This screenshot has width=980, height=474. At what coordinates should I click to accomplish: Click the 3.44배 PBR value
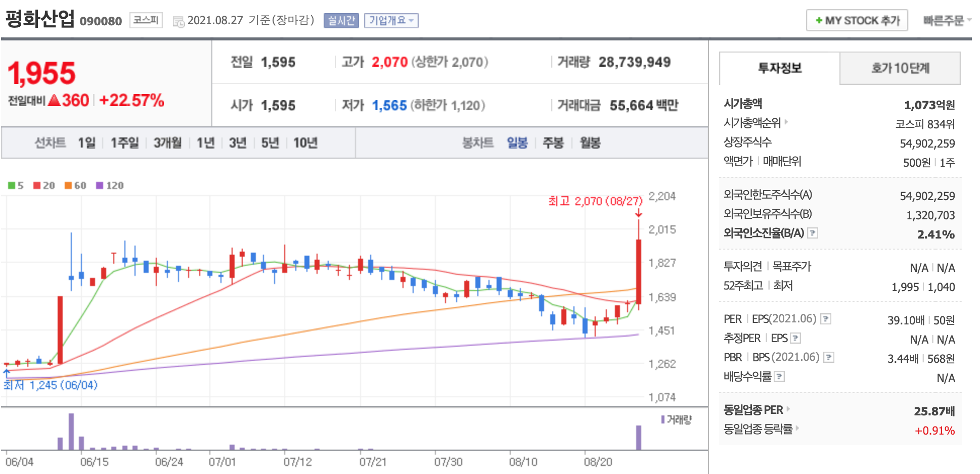tap(903, 359)
